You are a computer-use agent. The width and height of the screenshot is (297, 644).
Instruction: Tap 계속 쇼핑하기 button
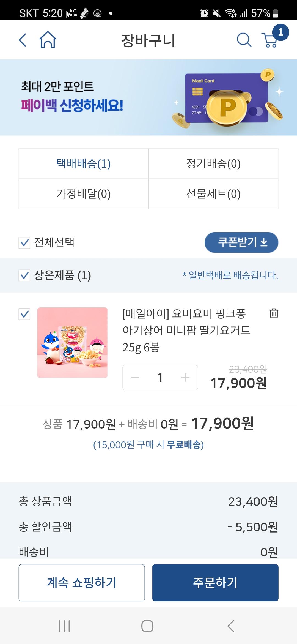point(82,583)
